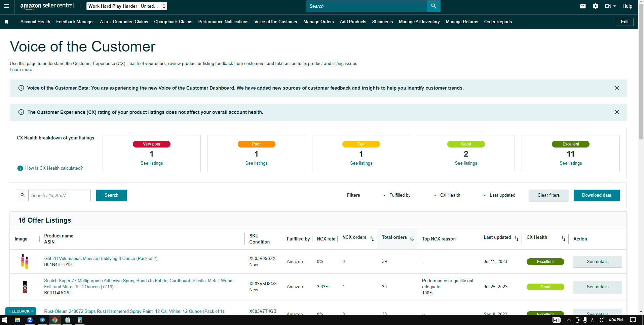Dismiss the Voice of the Customer Beta banner
The image size is (644, 325).
pyautogui.click(x=617, y=88)
